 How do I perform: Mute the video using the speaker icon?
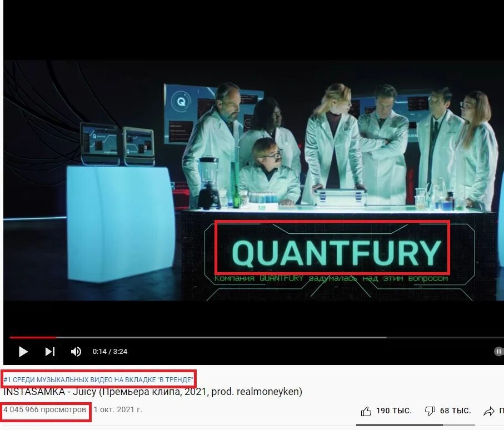point(76,352)
